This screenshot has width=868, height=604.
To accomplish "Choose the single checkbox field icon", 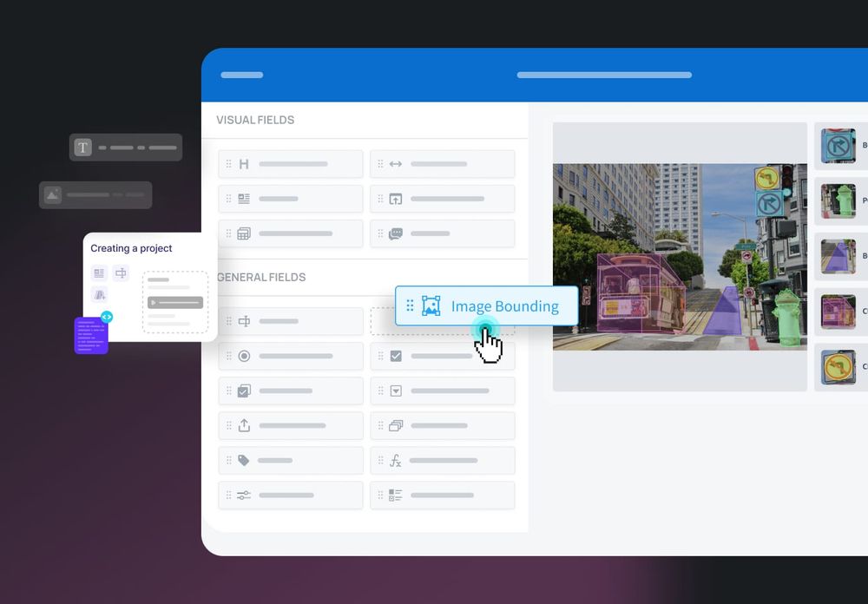I will [x=396, y=356].
